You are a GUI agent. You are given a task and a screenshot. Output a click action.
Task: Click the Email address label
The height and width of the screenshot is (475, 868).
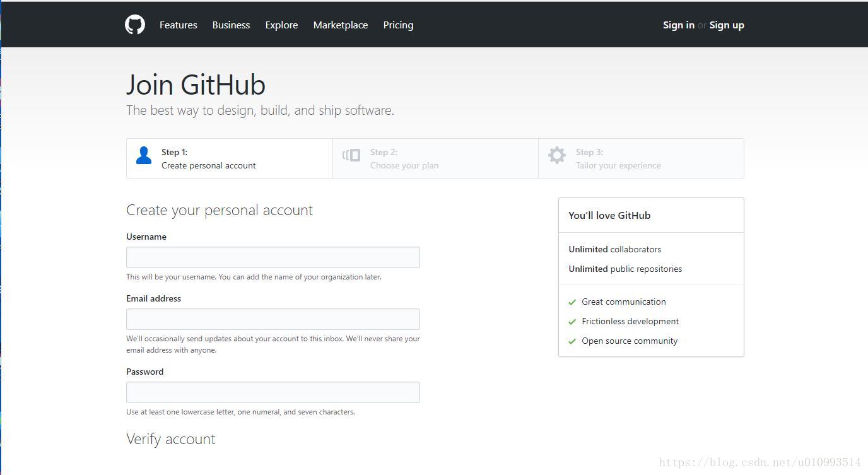pyautogui.click(x=153, y=298)
